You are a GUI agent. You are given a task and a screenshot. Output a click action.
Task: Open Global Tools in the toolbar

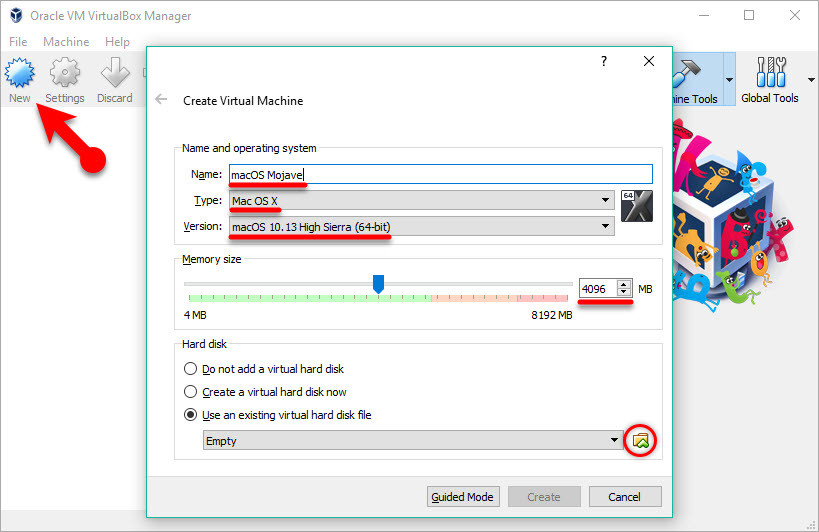(x=769, y=80)
